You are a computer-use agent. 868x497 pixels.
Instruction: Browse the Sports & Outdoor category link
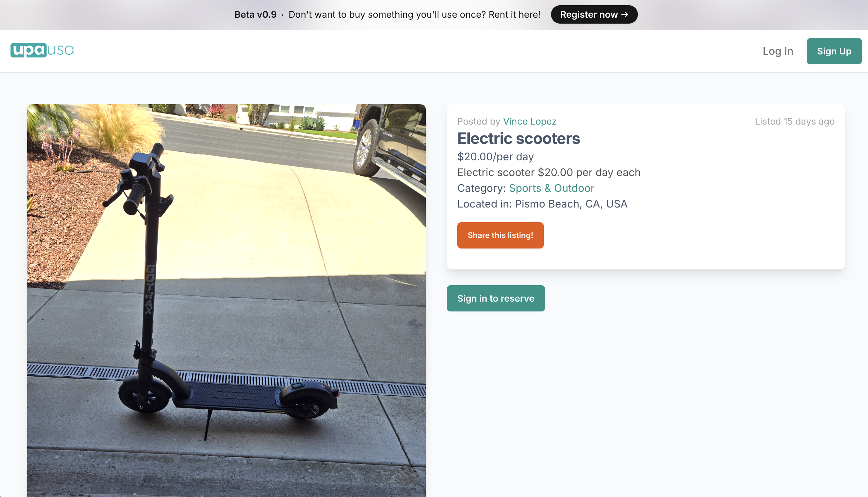[x=551, y=188]
